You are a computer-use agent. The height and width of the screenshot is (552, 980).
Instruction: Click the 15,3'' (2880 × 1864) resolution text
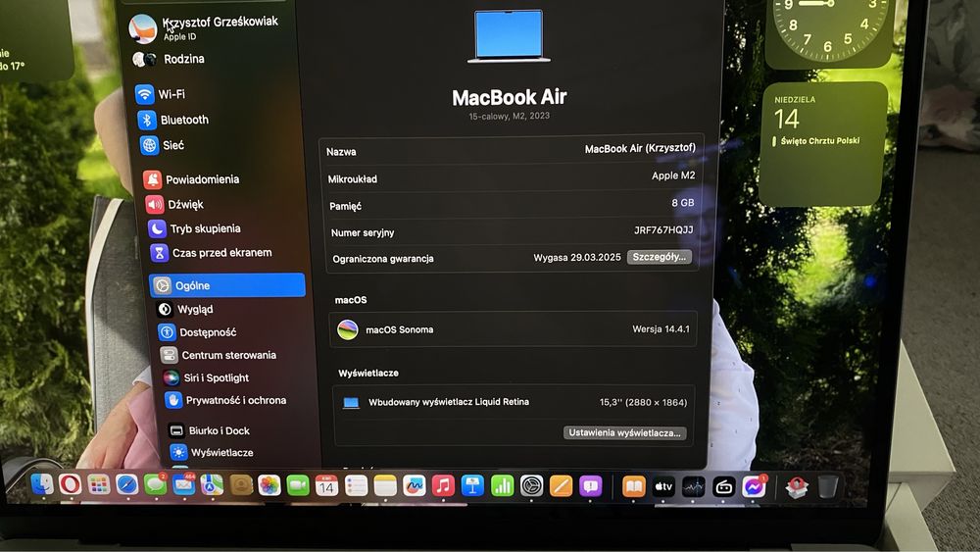643,402
